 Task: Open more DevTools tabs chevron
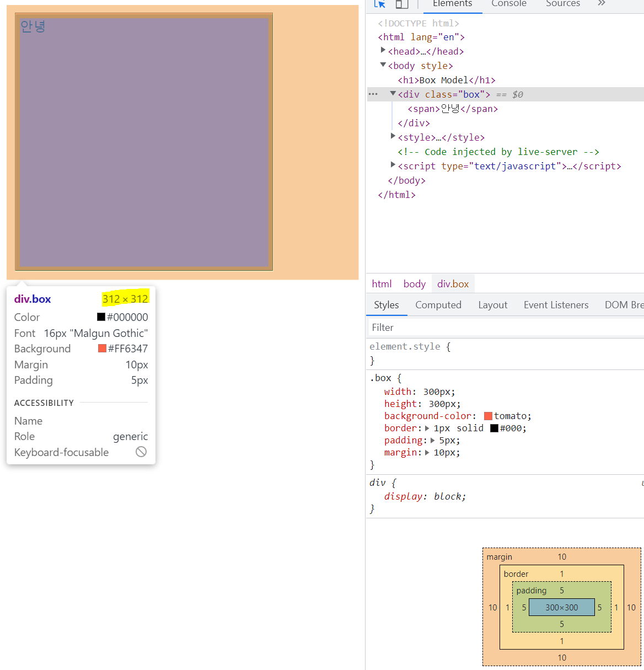pyautogui.click(x=602, y=3)
